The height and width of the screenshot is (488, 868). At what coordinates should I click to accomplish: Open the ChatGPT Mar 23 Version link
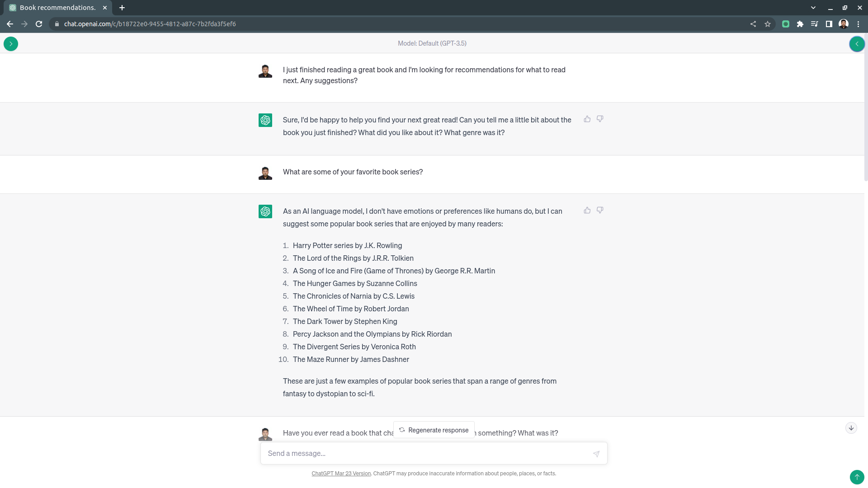point(341,474)
